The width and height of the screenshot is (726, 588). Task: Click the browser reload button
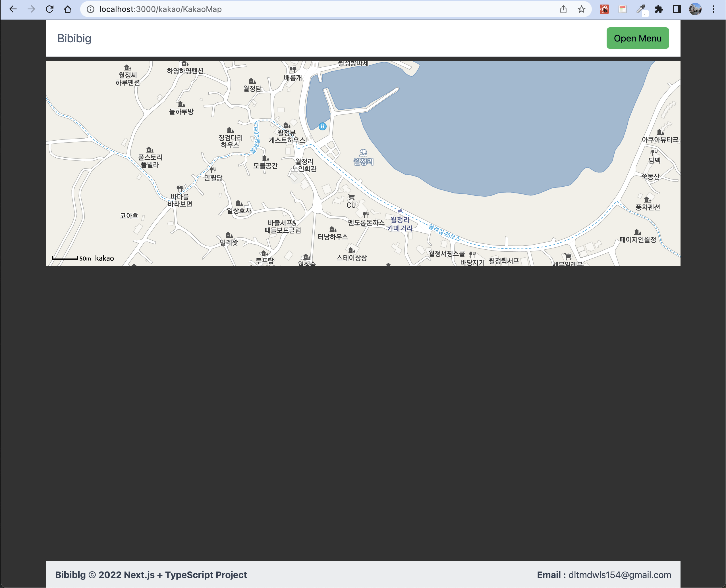[49, 9]
